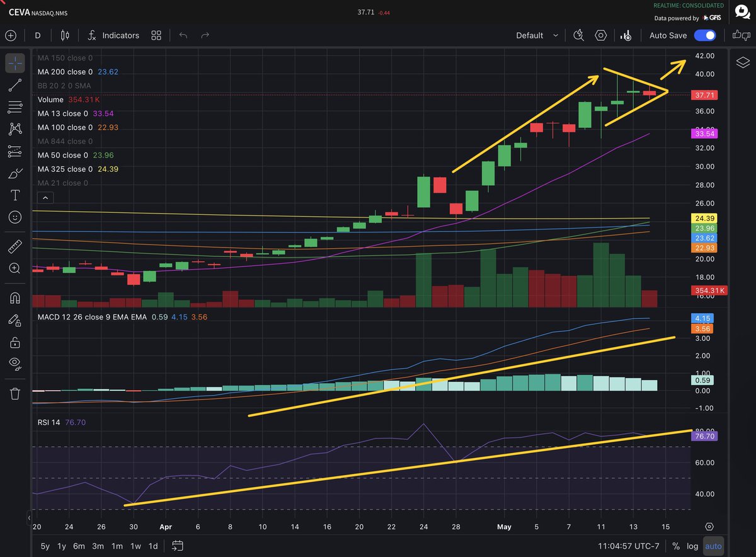Set time range to 3m
The image size is (756, 557).
pos(98,546)
